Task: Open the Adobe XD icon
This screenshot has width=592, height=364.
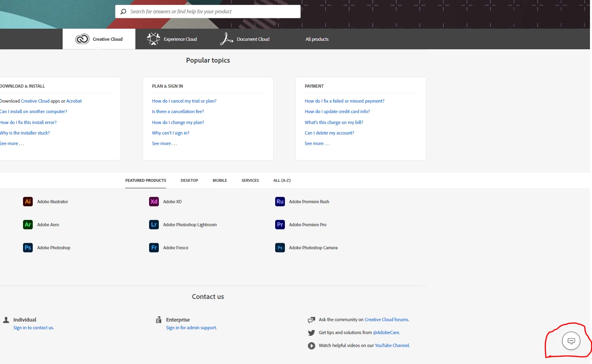Action: point(154,202)
